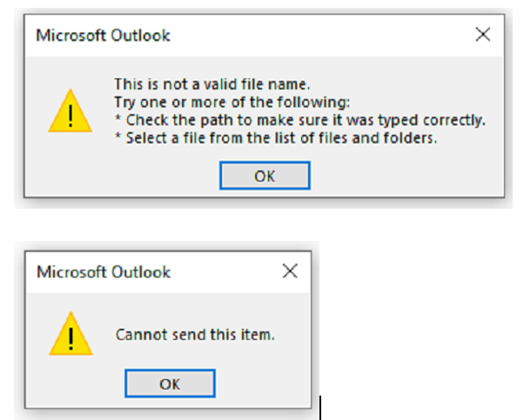Click the Microsoft Outlook title of the file name dialog
This screenshot has width=524, height=420.
coord(103,36)
